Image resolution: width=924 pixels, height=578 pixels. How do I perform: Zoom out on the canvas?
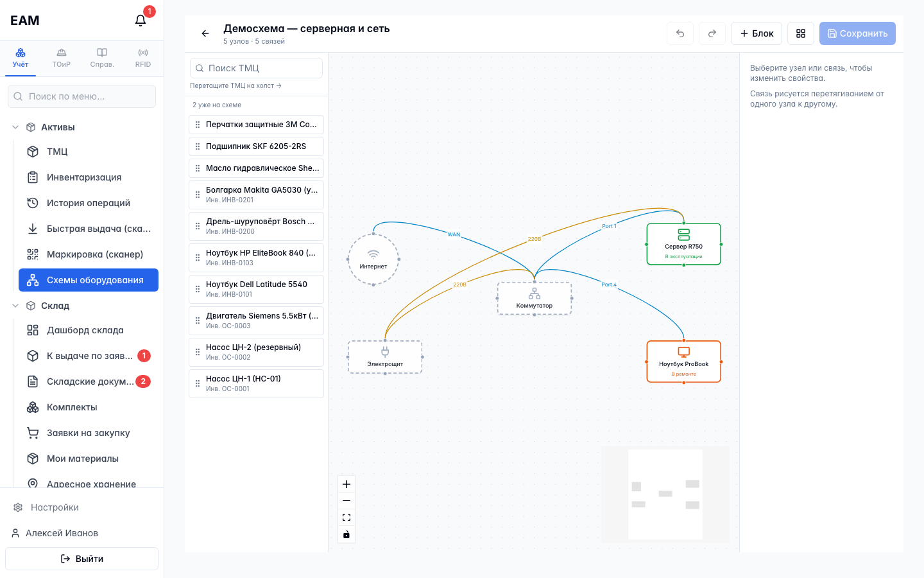[x=346, y=501]
